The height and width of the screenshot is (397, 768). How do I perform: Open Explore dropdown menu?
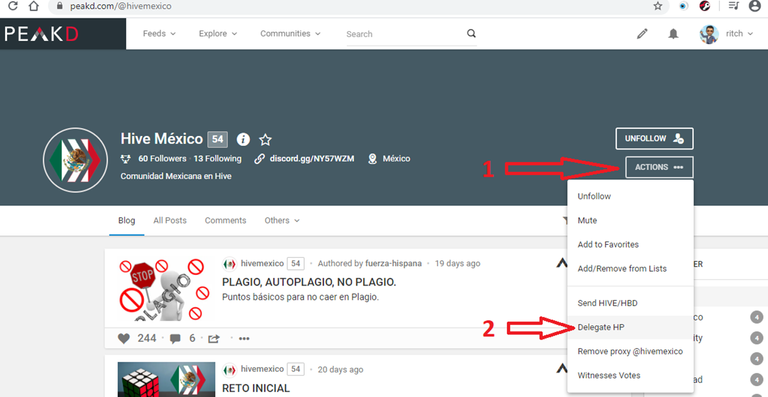(218, 34)
